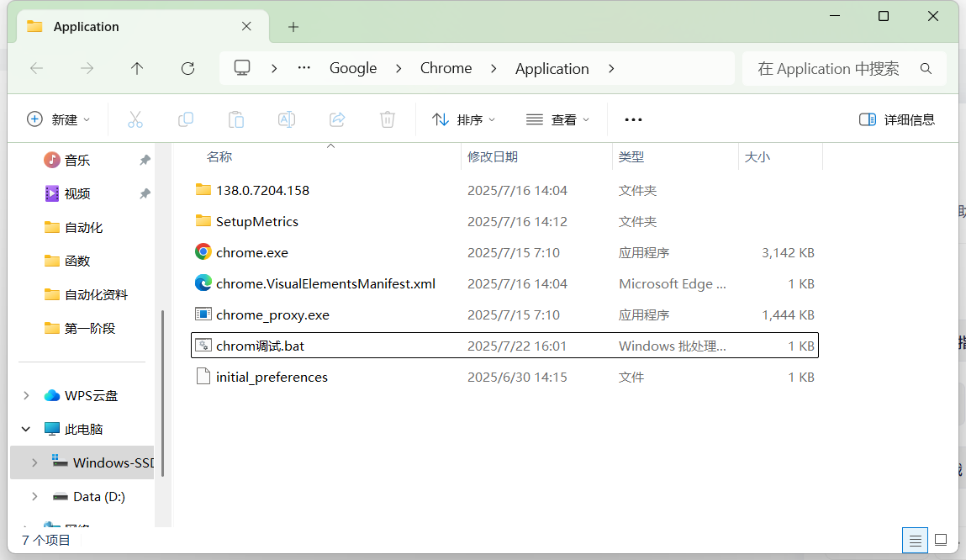Open the 查看 view dropdown
Viewport: 966px width, 560px height.
[x=557, y=119]
